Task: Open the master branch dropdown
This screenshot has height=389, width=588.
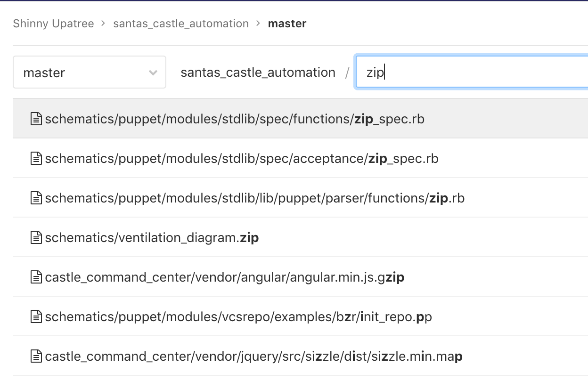Action: coord(90,72)
